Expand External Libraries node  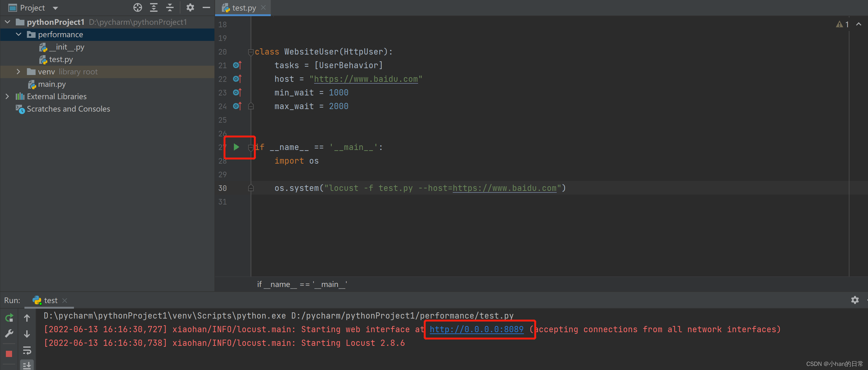[x=7, y=96]
